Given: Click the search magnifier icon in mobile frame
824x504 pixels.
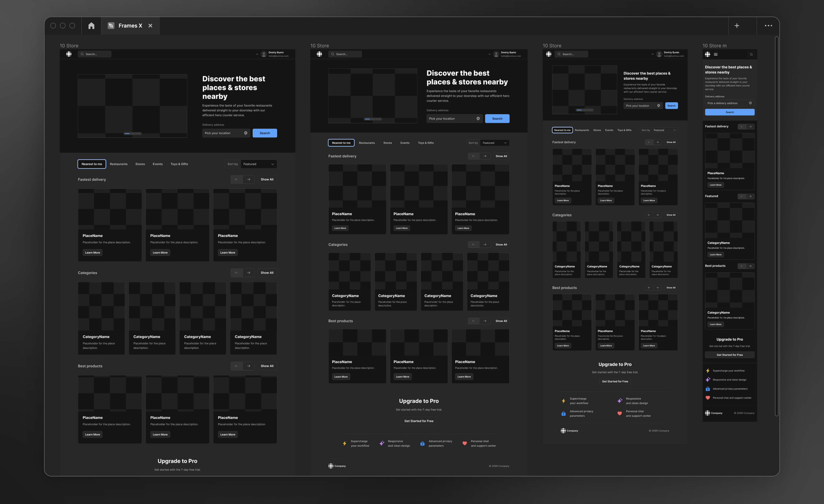Looking at the screenshot, I should click(751, 54).
